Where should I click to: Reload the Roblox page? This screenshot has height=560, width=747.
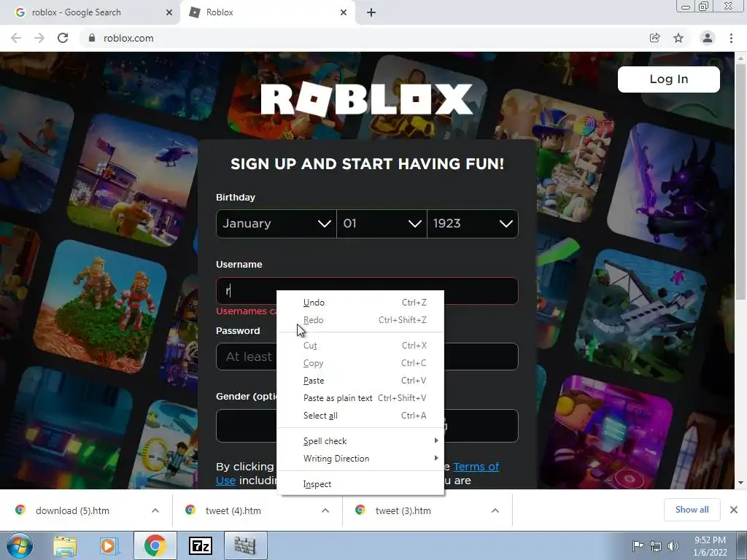(x=63, y=38)
